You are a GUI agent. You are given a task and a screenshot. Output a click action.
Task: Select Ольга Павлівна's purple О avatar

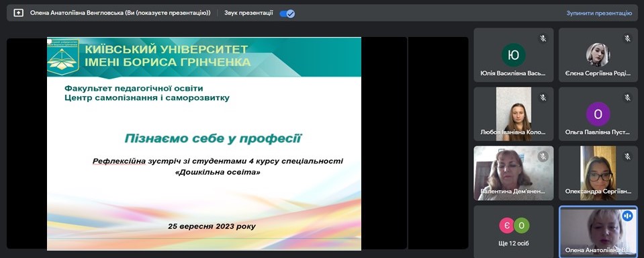coord(598,114)
